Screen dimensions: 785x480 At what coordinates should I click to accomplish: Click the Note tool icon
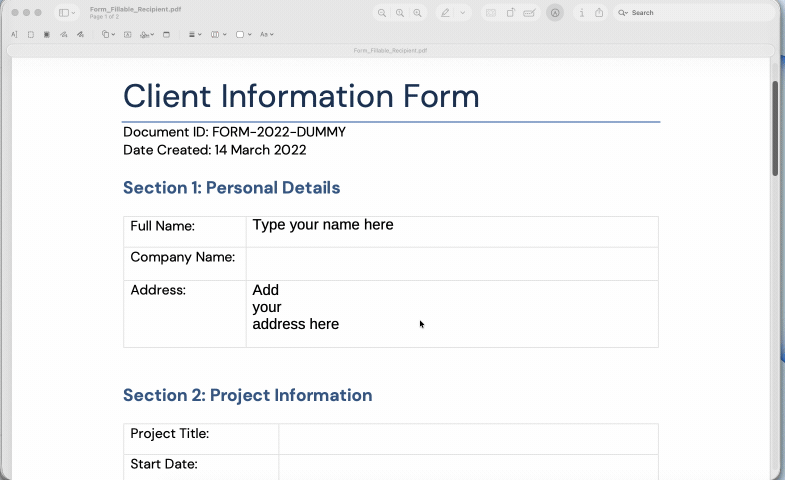pos(166,35)
